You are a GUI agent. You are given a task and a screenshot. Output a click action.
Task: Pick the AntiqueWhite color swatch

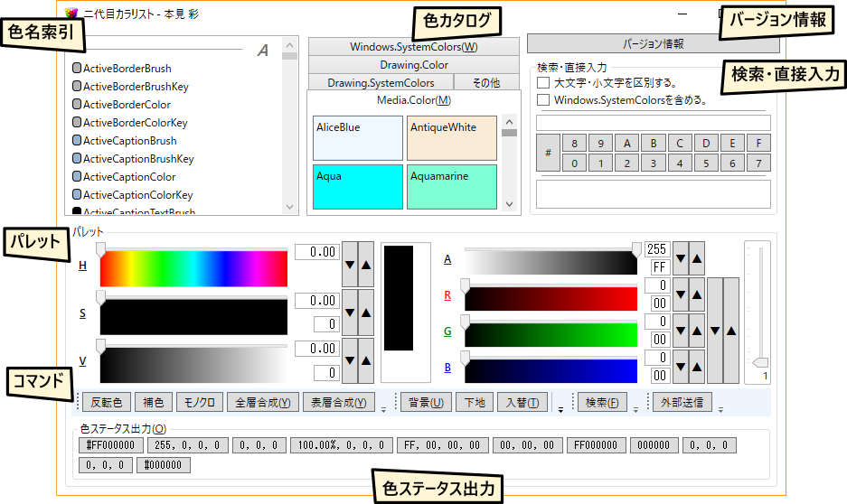tap(452, 138)
